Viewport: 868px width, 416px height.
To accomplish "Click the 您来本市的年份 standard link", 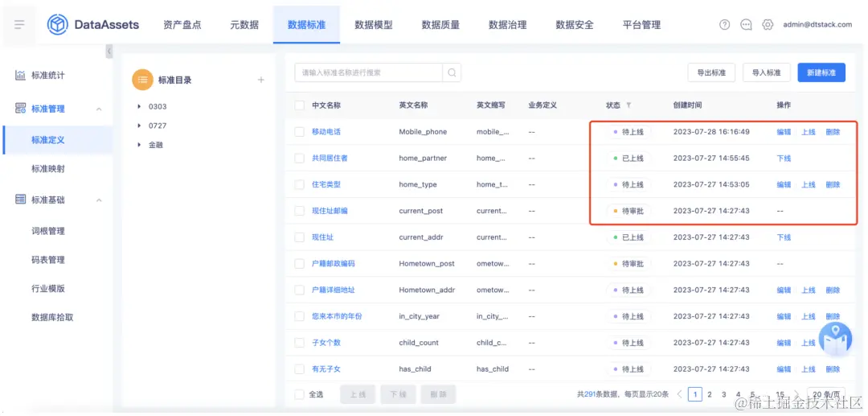I will pos(337,316).
